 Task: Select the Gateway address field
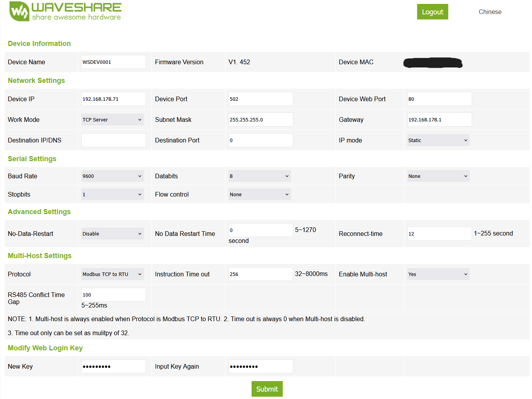click(439, 120)
